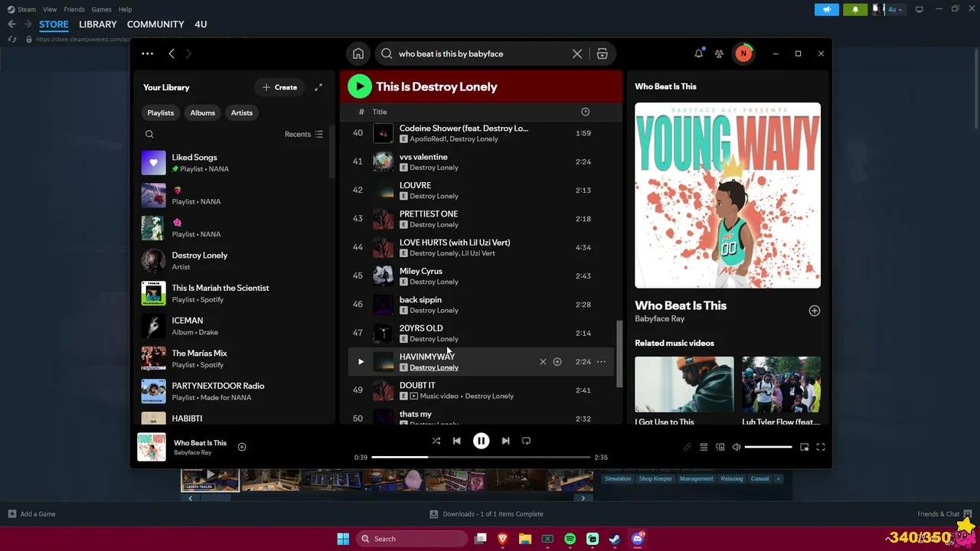Pause the current song
Viewport: 980px width, 551px height.
[x=481, y=441]
